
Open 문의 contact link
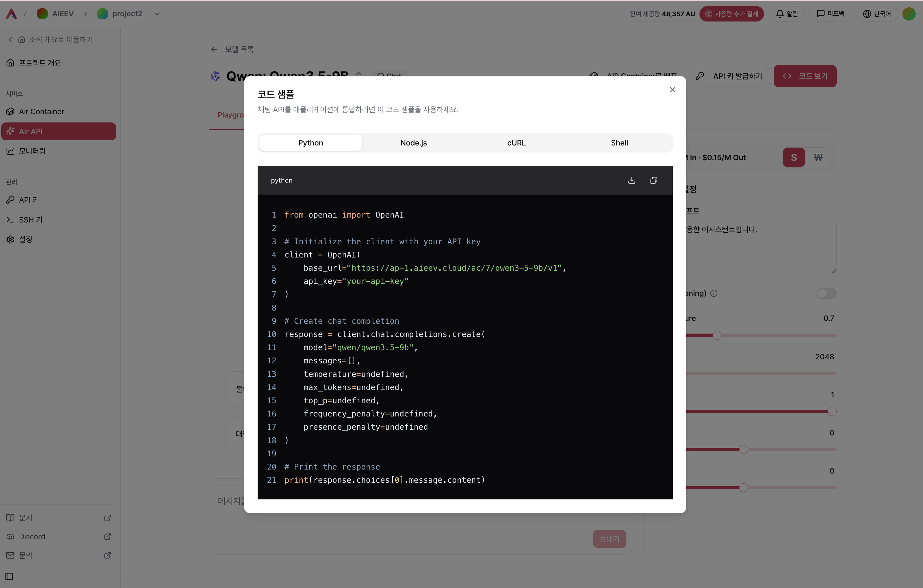coord(59,555)
